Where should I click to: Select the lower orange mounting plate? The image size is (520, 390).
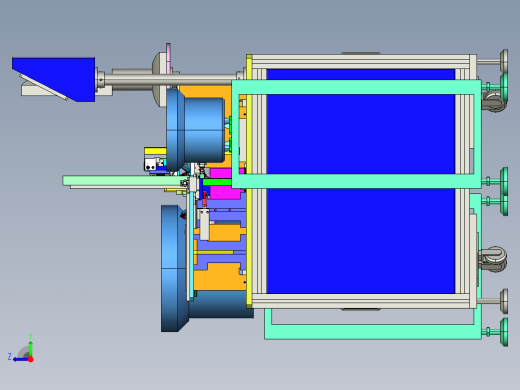tap(220, 277)
